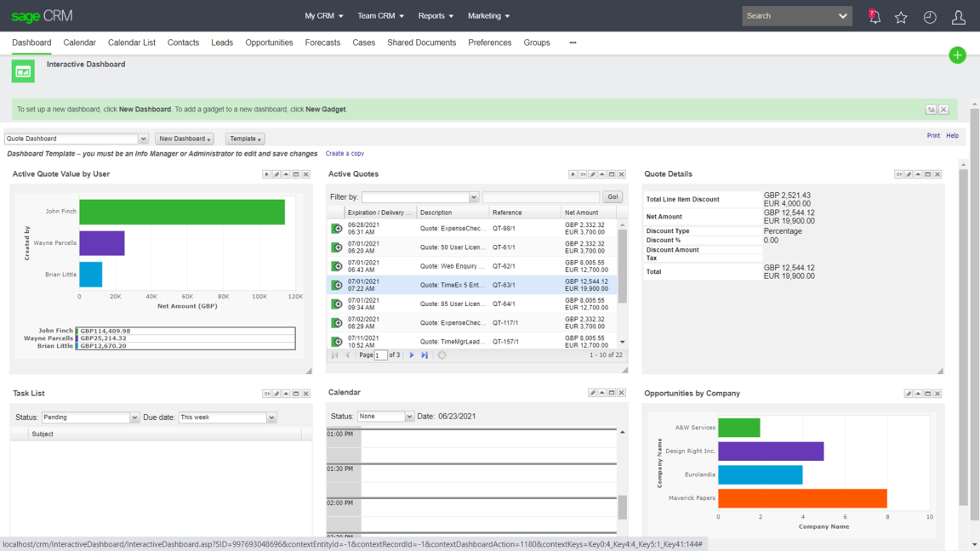Expand the Quote Dashboard selector dropdown
Screen dimensions: 980x551
pos(143,139)
